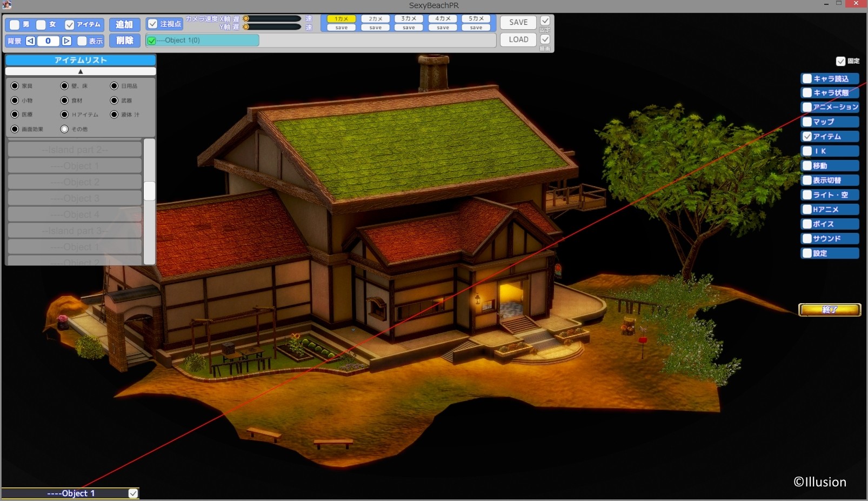
Task: Select the その他 category radio button
Action: [64, 129]
